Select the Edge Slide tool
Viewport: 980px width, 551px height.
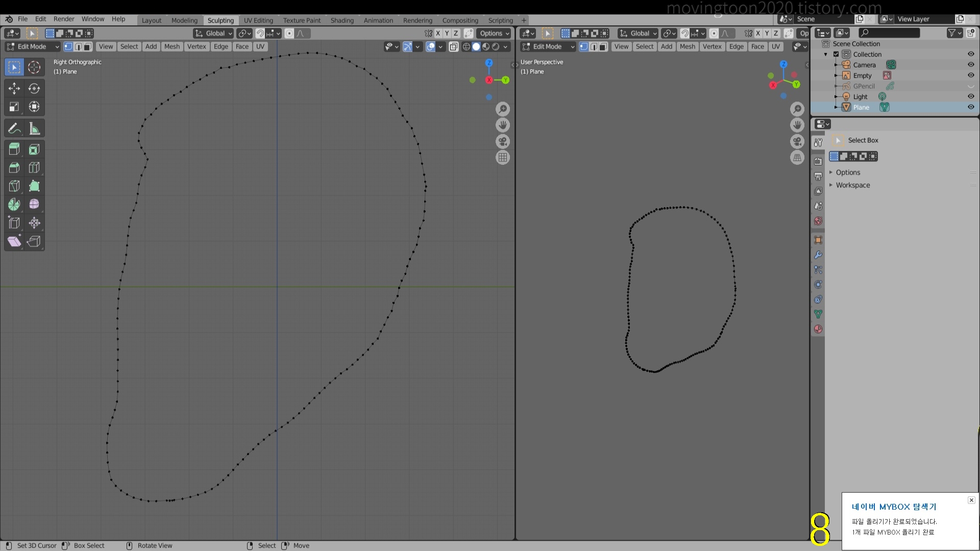tap(14, 223)
